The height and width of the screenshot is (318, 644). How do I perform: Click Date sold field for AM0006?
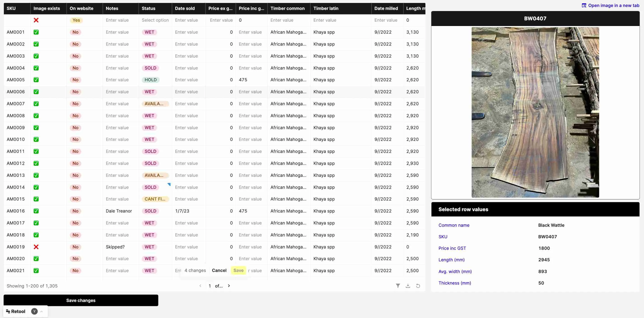coord(189,92)
